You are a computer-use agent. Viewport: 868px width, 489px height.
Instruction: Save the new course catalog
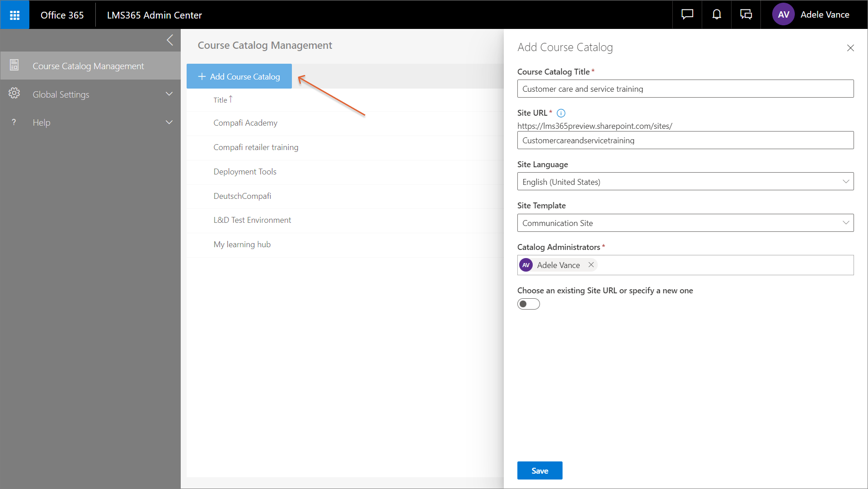tap(540, 470)
